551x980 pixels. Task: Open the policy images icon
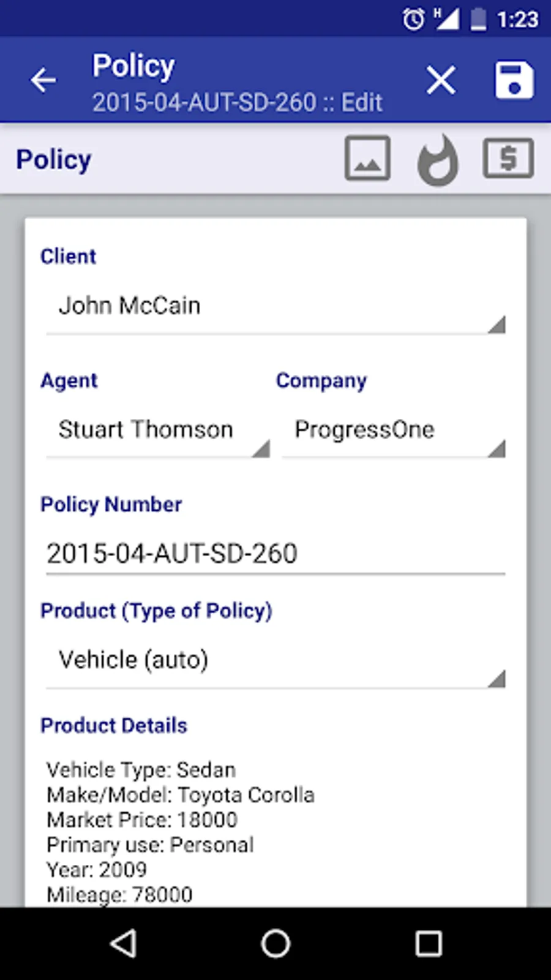pos(367,159)
